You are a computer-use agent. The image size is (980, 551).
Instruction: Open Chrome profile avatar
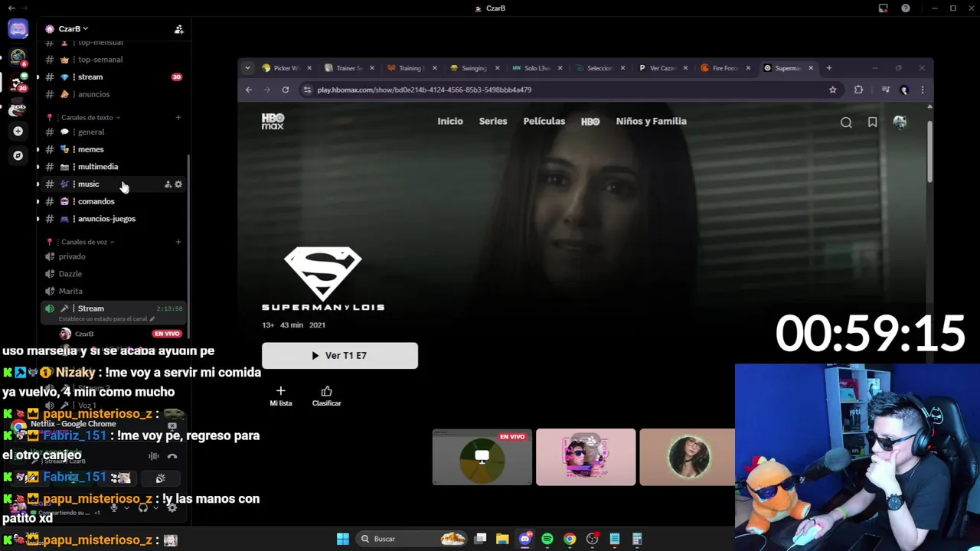pos(904,90)
